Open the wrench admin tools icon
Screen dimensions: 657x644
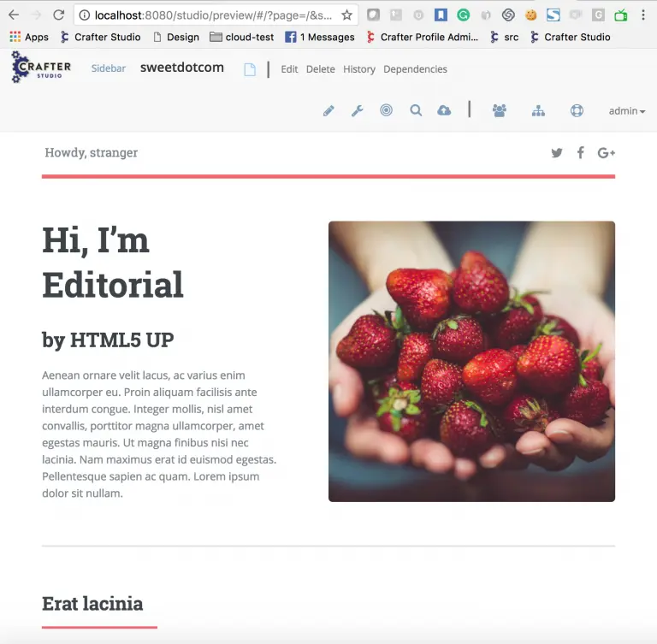(x=358, y=110)
